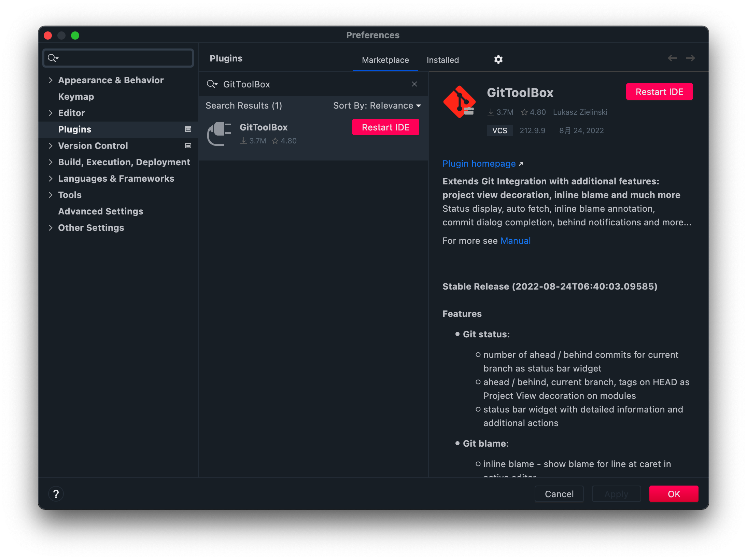Open the Manual link
The image size is (747, 560).
[x=516, y=241]
